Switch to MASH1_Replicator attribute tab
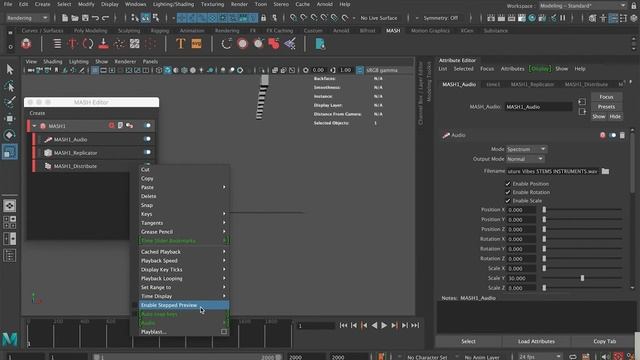 pyautogui.click(x=532, y=84)
